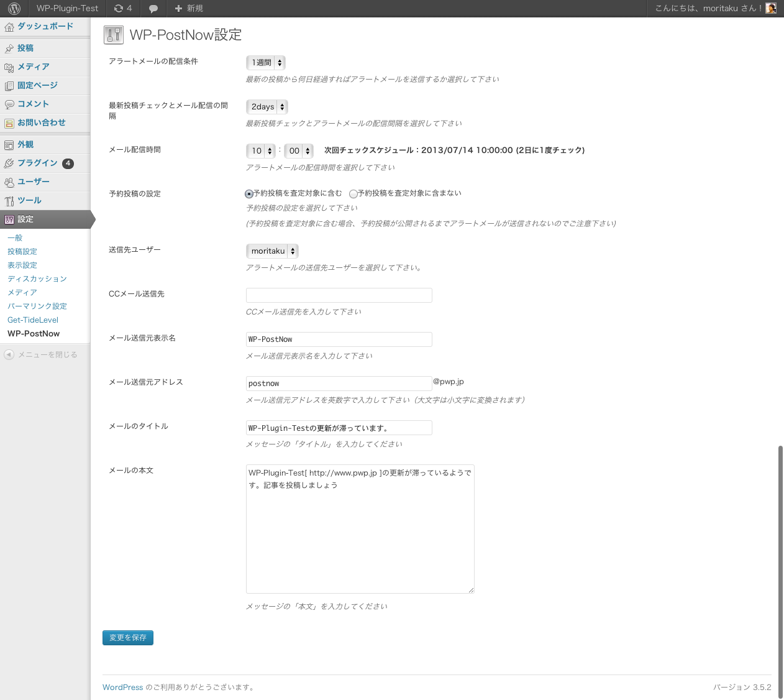The width and height of the screenshot is (784, 700).
Task: Open WP-PostNow submenu link
Action: point(34,333)
